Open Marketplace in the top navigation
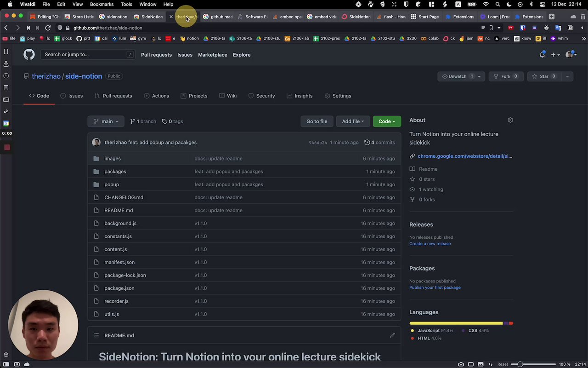This screenshot has height=368, width=588. point(213,55)
